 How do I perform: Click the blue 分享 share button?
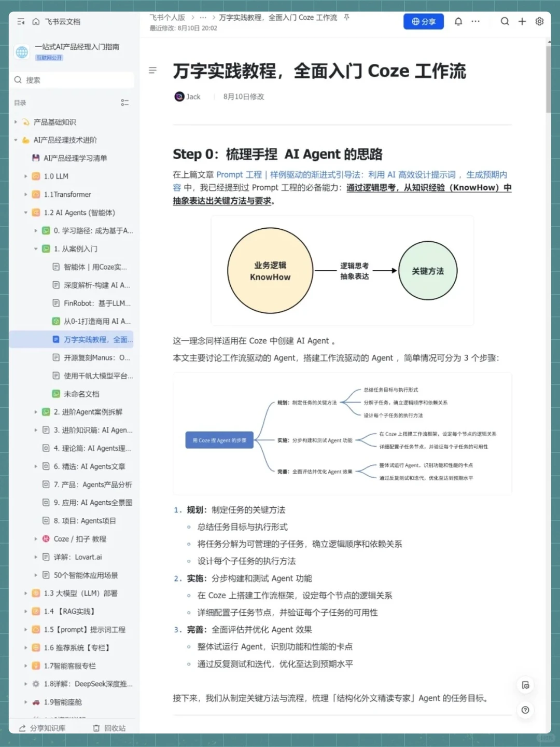point(423,21)
